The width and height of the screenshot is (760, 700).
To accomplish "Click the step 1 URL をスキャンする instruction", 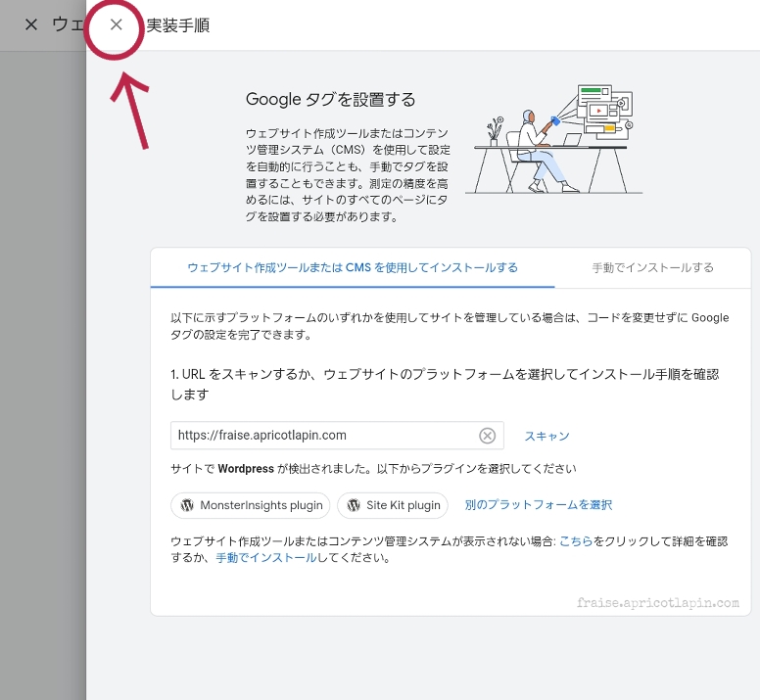I will [x=445, y=384].
